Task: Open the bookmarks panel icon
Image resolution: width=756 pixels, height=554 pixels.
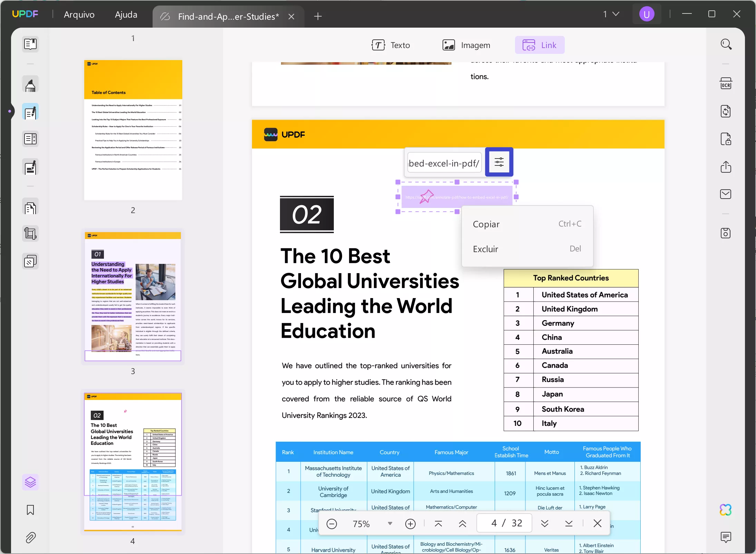Action: click(30, 510)
